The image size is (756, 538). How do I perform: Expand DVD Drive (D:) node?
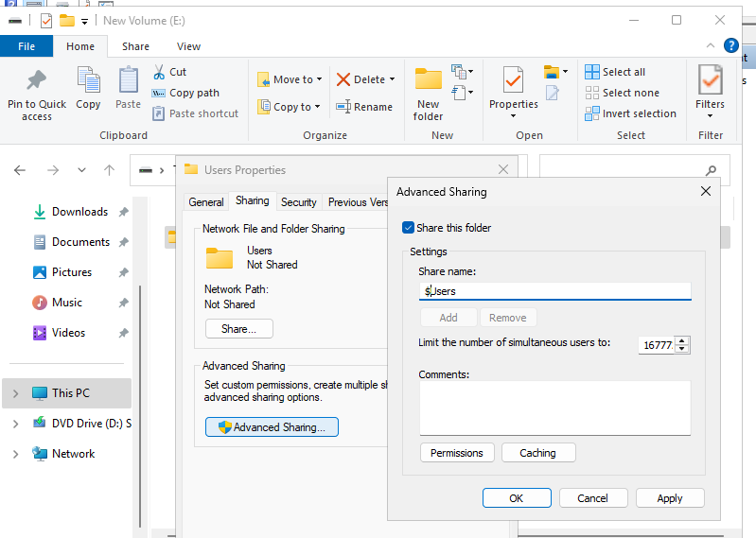click(x=15, y=424)
